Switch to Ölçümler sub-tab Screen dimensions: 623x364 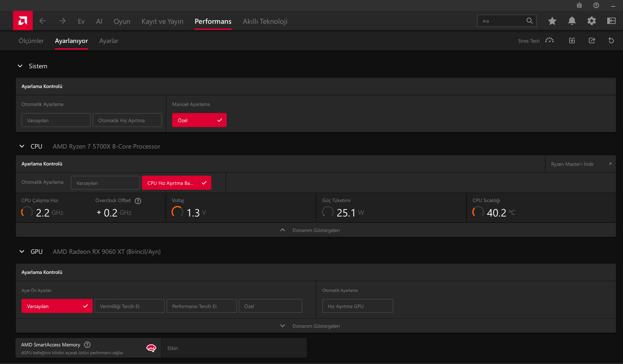point(31,41)
